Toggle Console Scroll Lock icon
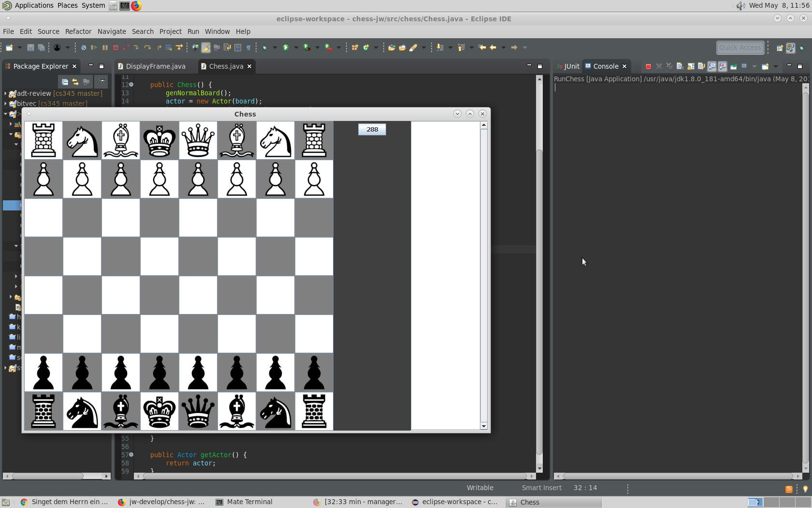 691,66
